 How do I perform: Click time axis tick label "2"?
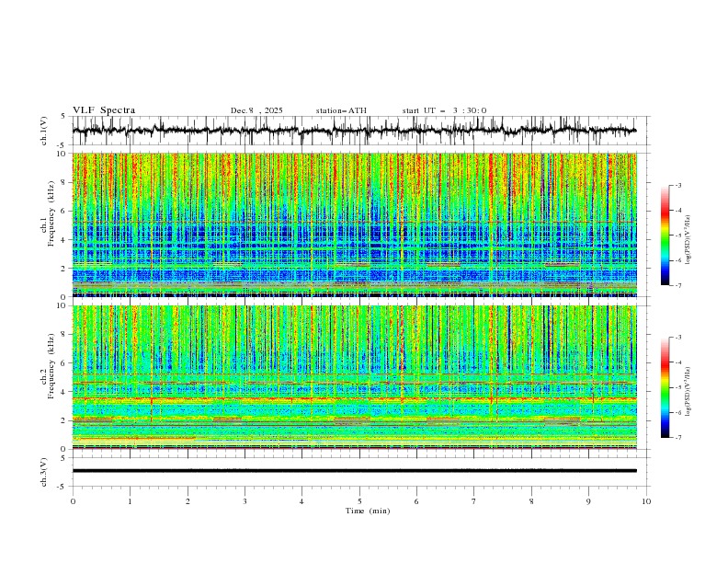(188, 501)
